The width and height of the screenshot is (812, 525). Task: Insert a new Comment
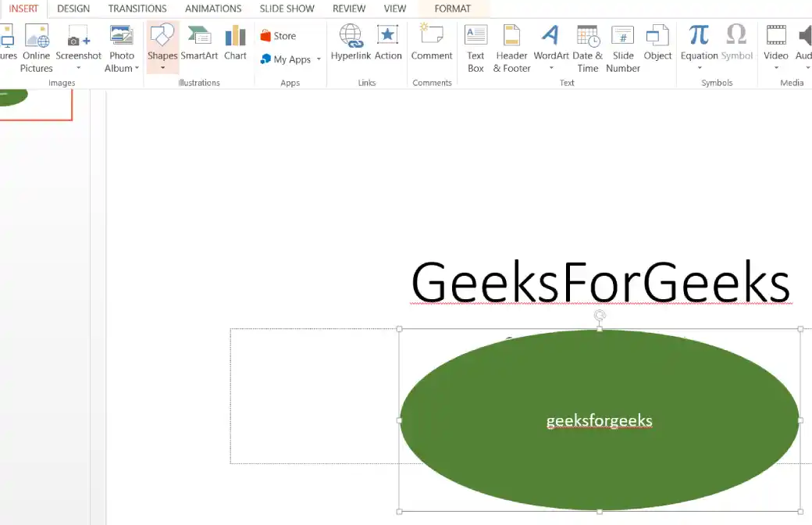(432, 42)
